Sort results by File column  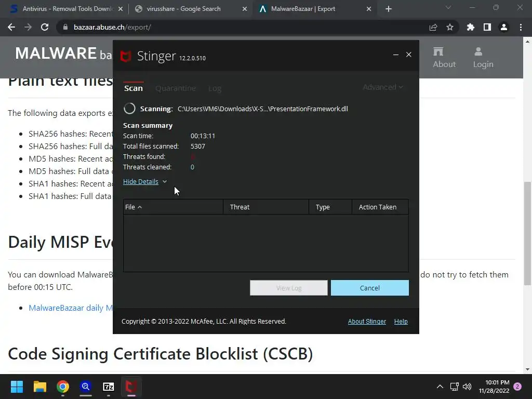click(x=173, y=207)
